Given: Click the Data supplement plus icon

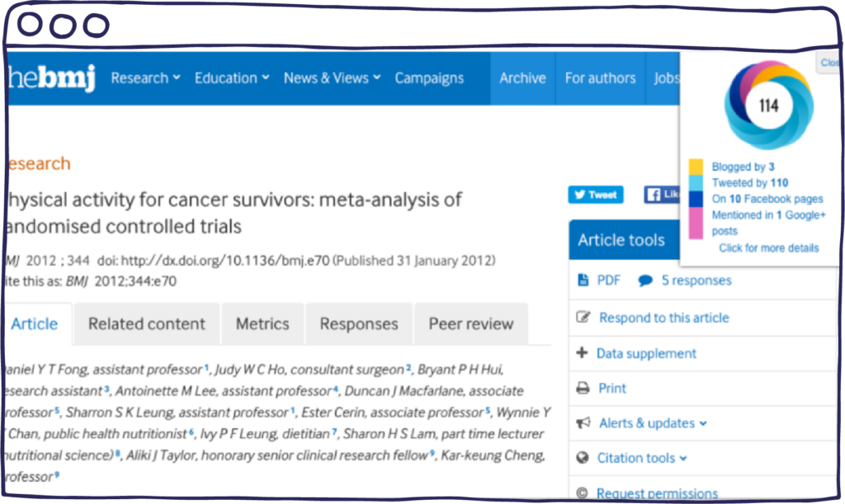Looking at the screenshot, I should coord(583,353).
